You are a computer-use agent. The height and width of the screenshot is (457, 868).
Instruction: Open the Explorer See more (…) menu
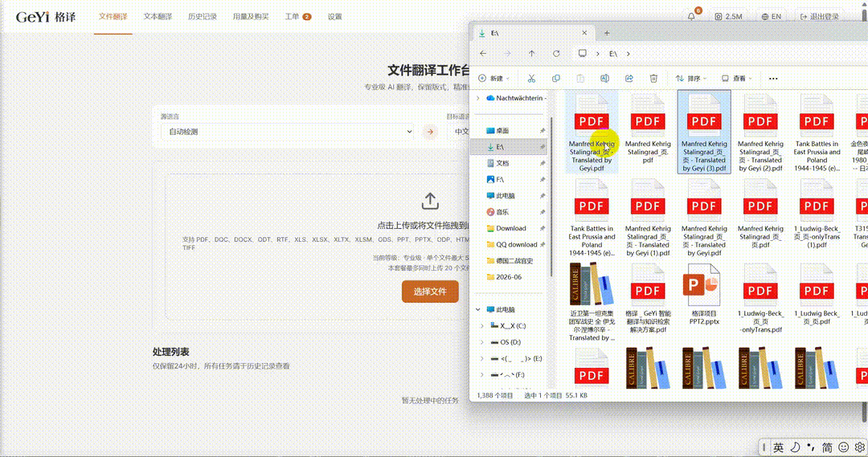click(773, 79)
